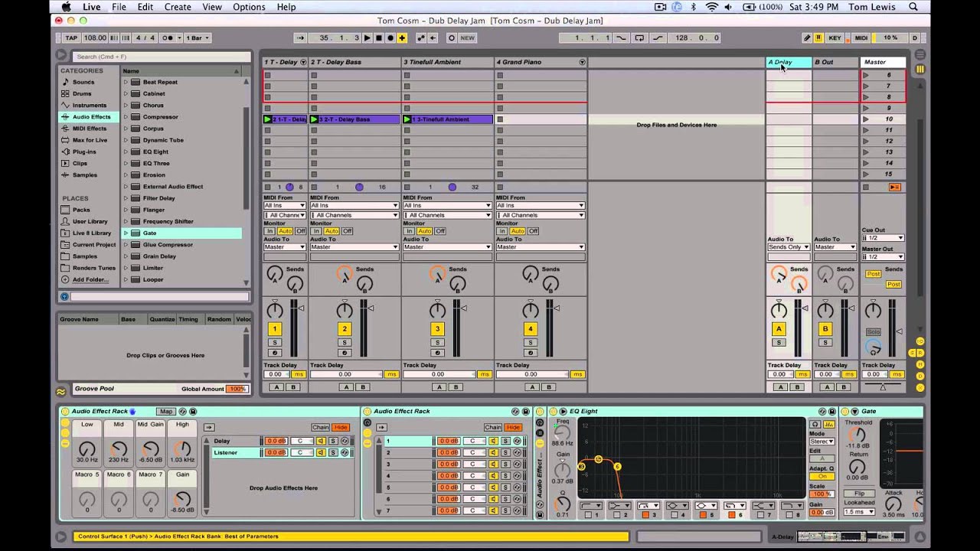Launch clip 1-T - Delay

click(x=268, y=119)
